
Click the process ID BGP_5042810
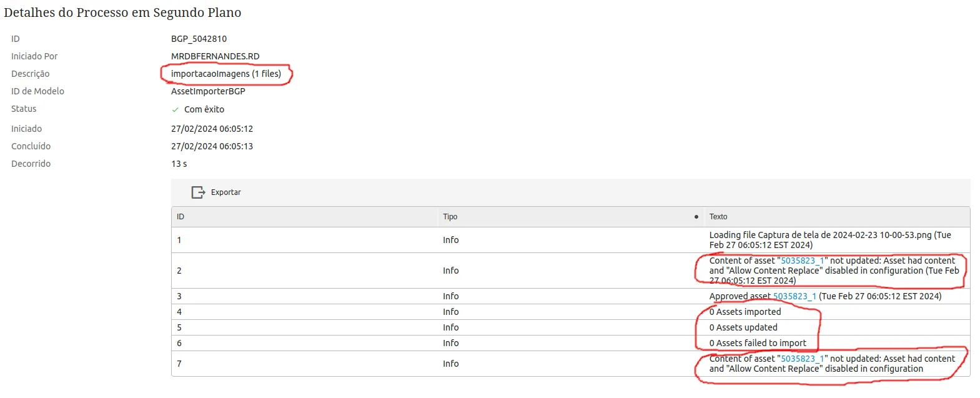tap(199, 39)
